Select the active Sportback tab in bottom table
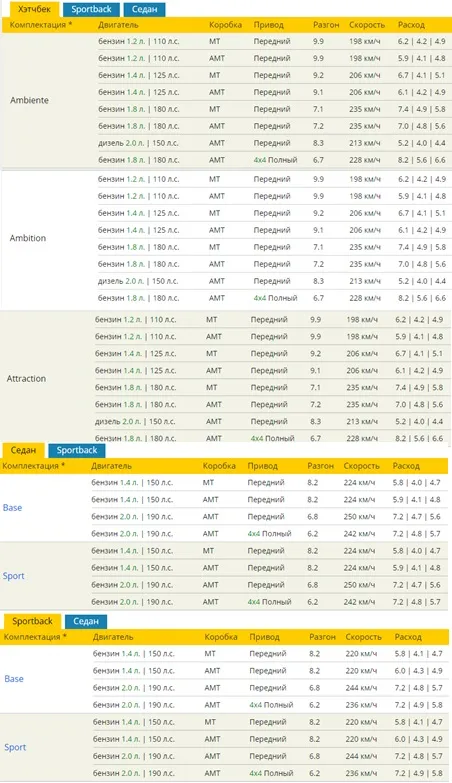This screenshot has height=783, width=452. coord(32,621)
